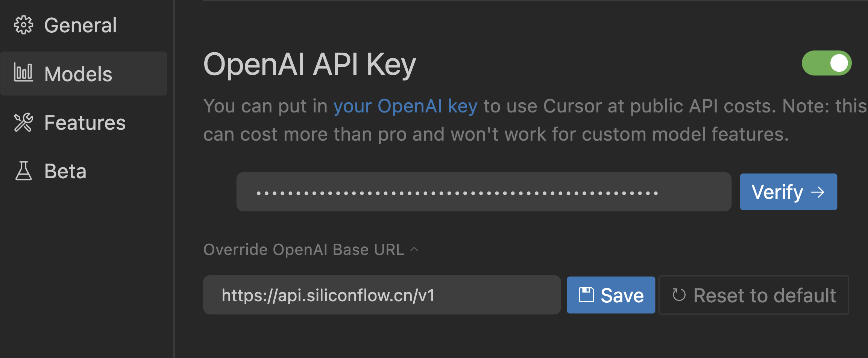Screen dimensions: 868x358
Task: Open the "your OpenAI key" link
Action: (405, 106)
